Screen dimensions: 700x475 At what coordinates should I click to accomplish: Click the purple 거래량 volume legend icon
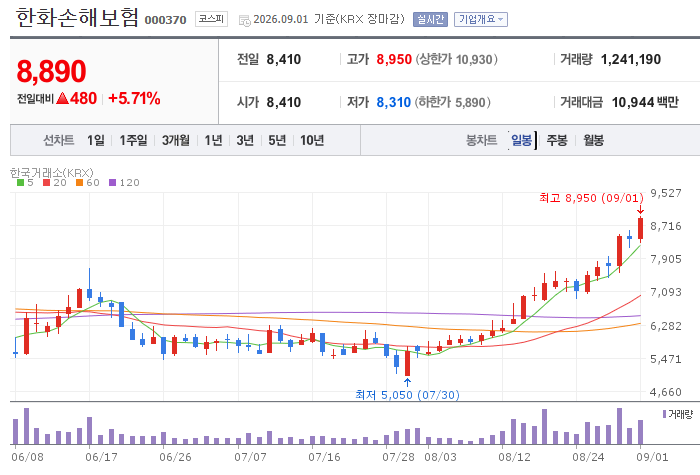(664, 414)
